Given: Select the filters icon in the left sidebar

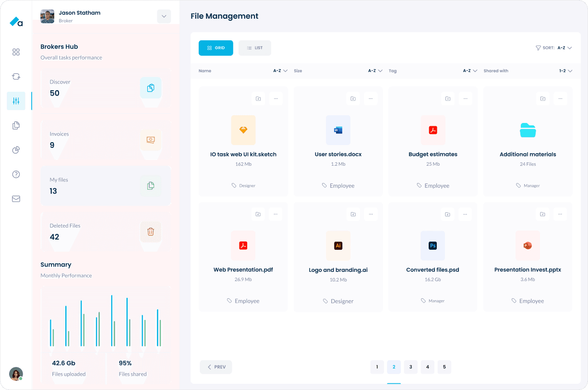Looking at the screenshot, I should point(16,101).
